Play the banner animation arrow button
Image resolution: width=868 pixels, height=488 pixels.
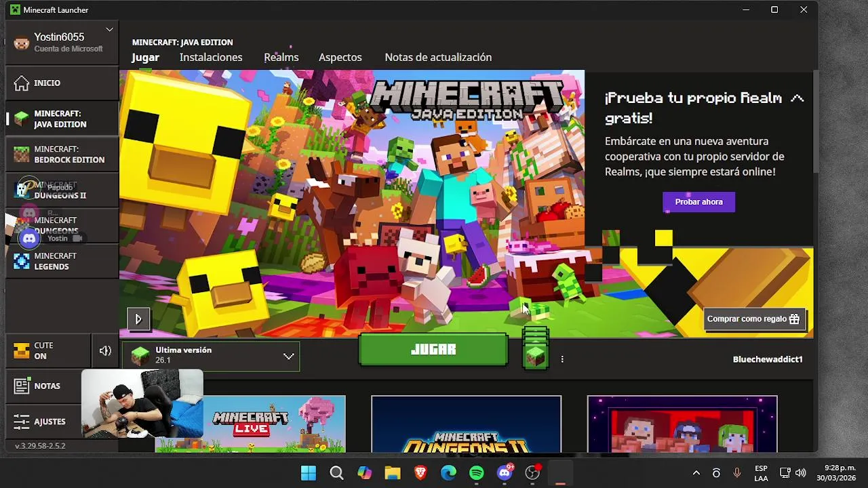[x=138, y=319]
